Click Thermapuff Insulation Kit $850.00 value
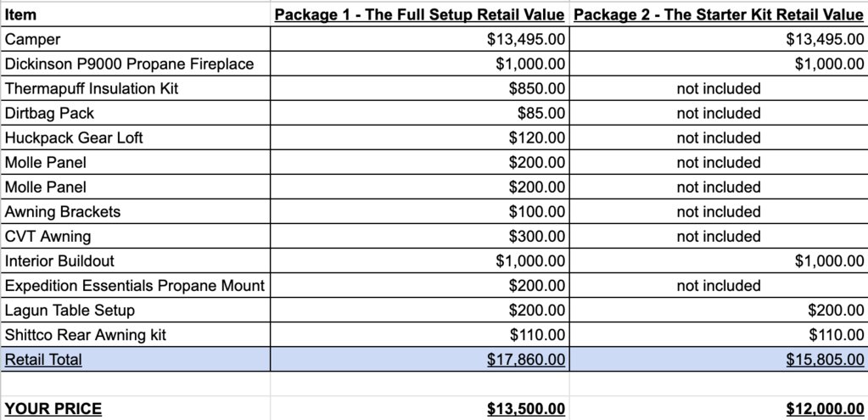The height and width of the screenshot is (420, 868). tap(420, 88)
